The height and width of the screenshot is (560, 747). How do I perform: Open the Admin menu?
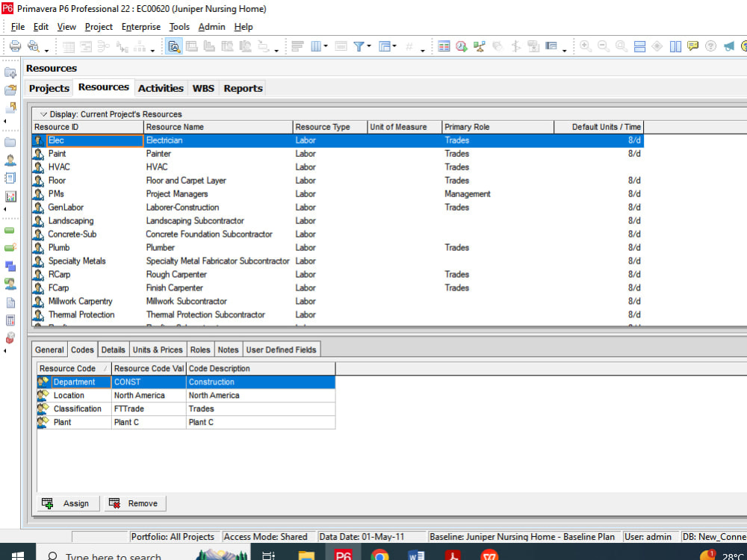click(x=211, y=27)
